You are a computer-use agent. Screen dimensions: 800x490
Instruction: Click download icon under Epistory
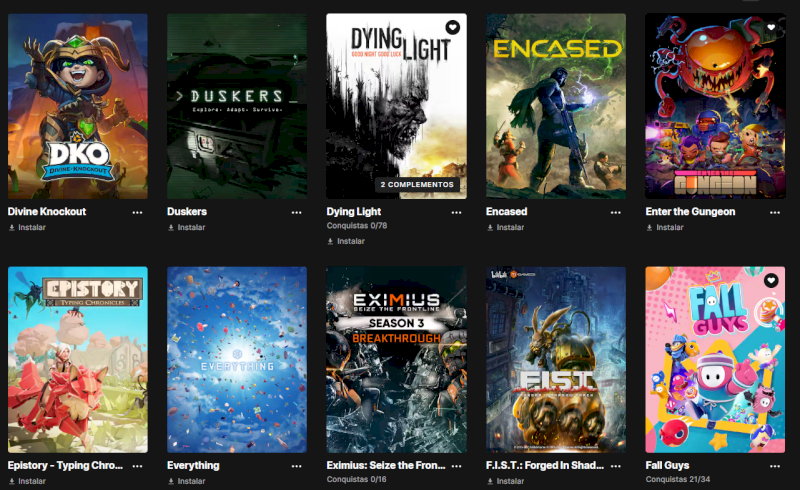tap(12, 481)
